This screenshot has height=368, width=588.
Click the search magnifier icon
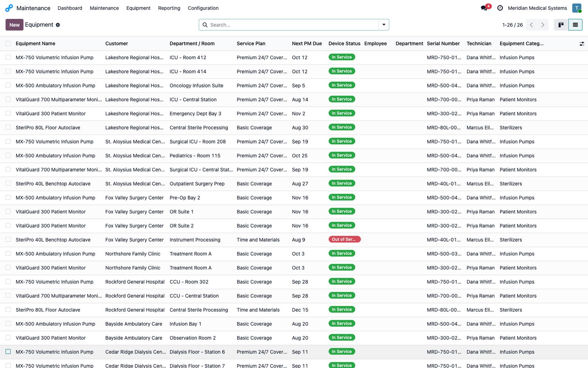[205, 25]
